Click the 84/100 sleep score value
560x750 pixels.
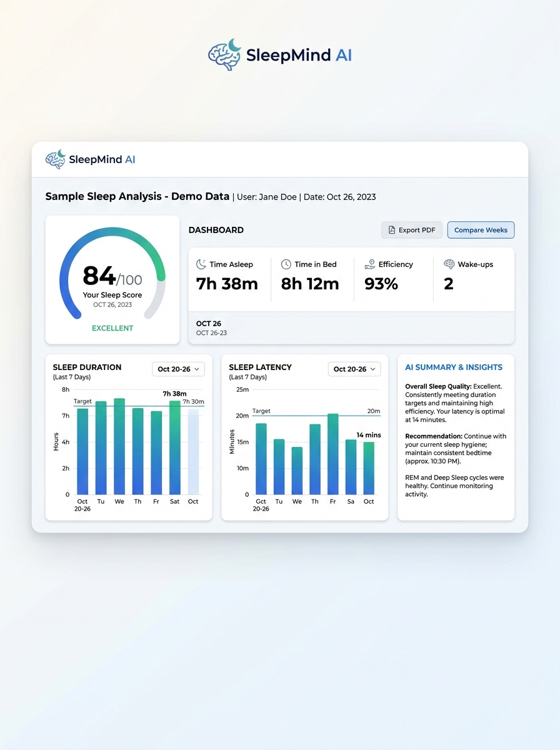pyautogui.click(x=112, y=276)
